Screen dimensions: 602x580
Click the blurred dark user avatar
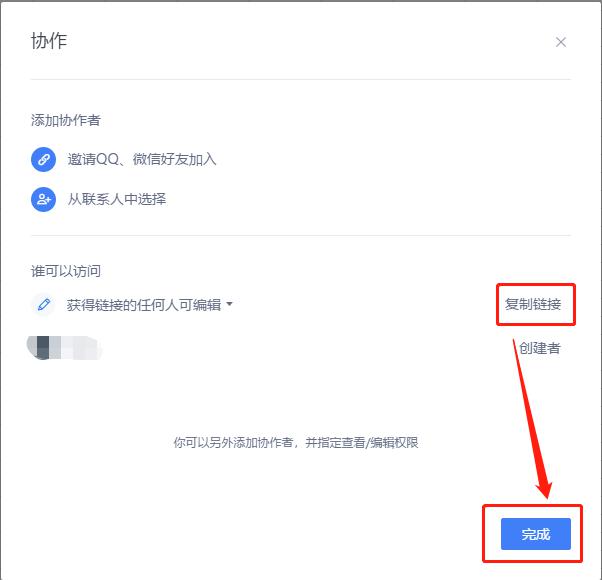coord(44,348)
